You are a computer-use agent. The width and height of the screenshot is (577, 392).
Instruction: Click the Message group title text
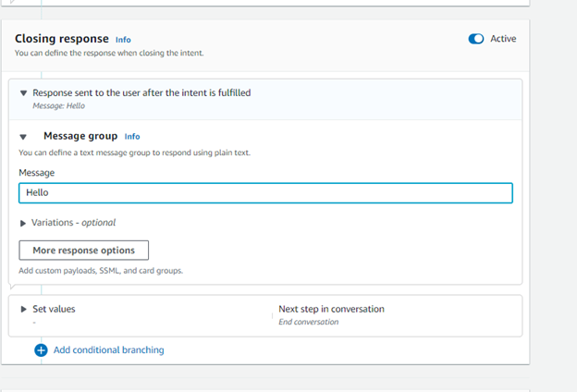[x=80, y=136]
